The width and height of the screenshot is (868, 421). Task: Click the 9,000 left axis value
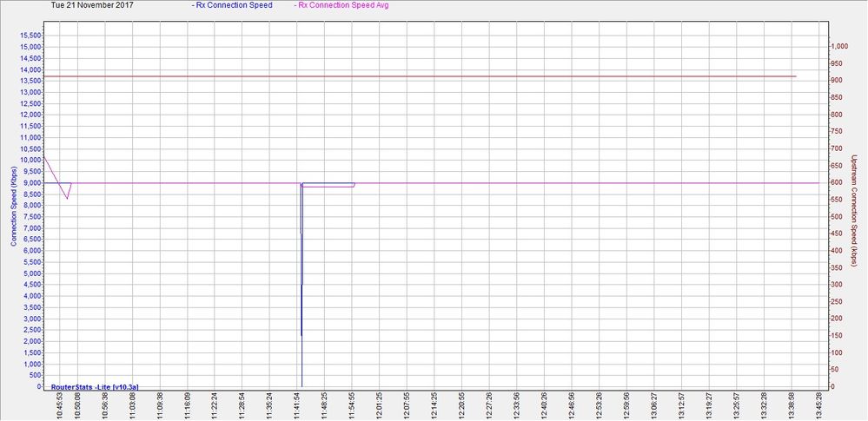coord(31,183)
